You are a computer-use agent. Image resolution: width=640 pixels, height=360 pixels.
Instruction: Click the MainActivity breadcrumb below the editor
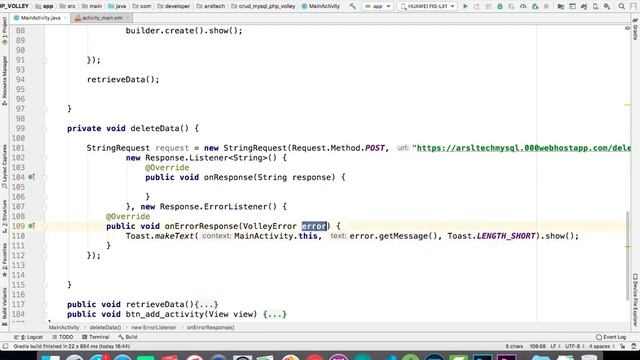pyautogui.click(x=64, y=327)
